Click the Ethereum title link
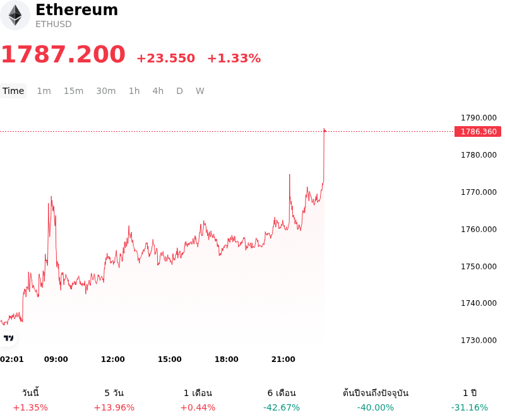Screen dimensions: 505x420 point(76,9)
